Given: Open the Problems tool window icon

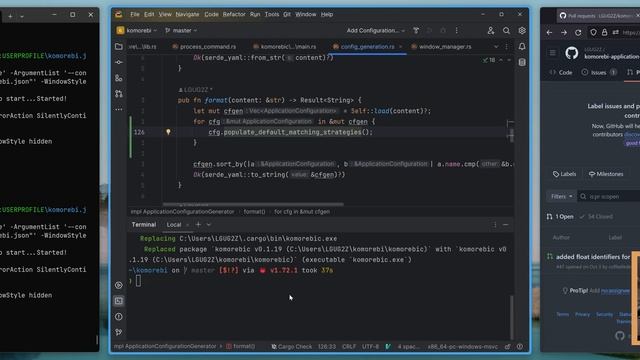Looking at the screenshot, I should click(119, 317).
